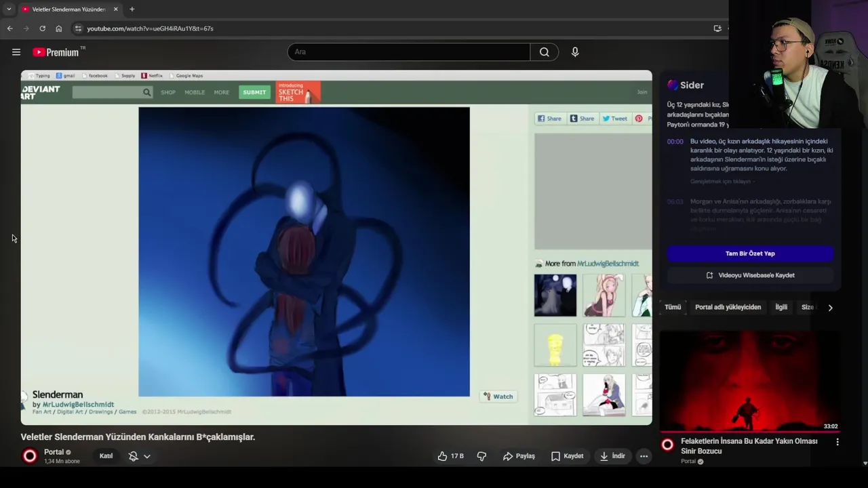Screen dimensions: 868x488
Task: Click SHOP in DeviantArt navigation
Action: (168, 92)
